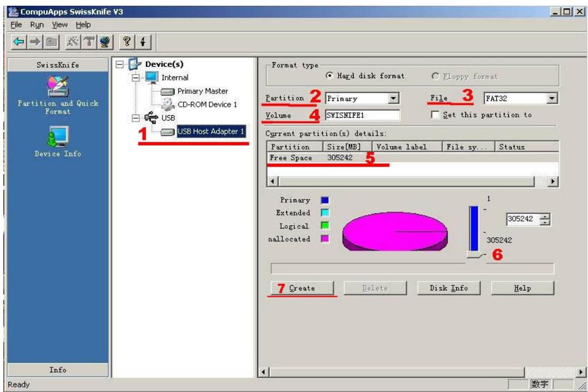Click the CD-ROM Device 1 disc icon
The height and width of the screenshot is (392, 588).
click(x=168, y=104)
